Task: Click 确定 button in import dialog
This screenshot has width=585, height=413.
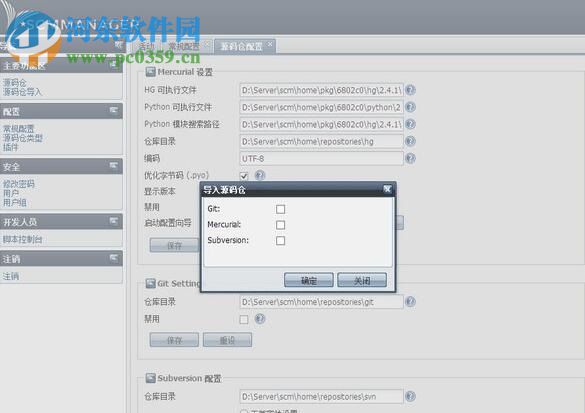Action: coord(309,280)
